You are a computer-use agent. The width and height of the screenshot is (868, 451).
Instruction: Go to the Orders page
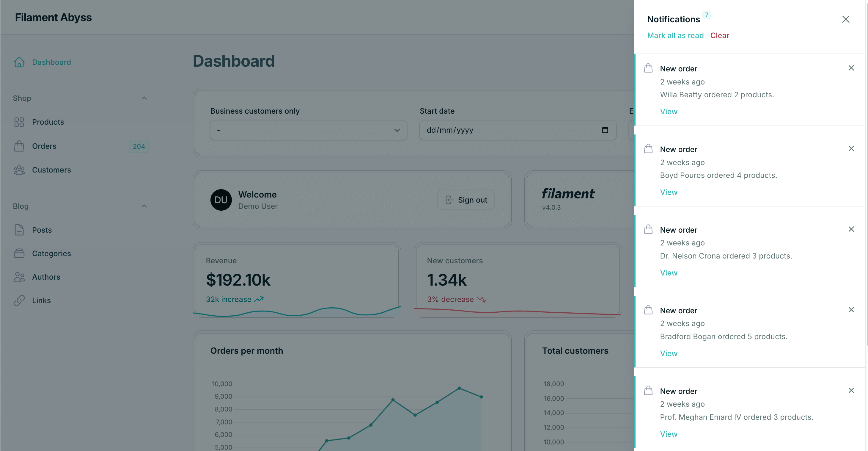coord(44,146)
